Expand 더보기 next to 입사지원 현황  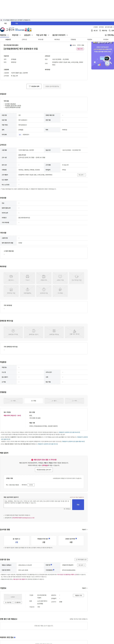(85, 529)
